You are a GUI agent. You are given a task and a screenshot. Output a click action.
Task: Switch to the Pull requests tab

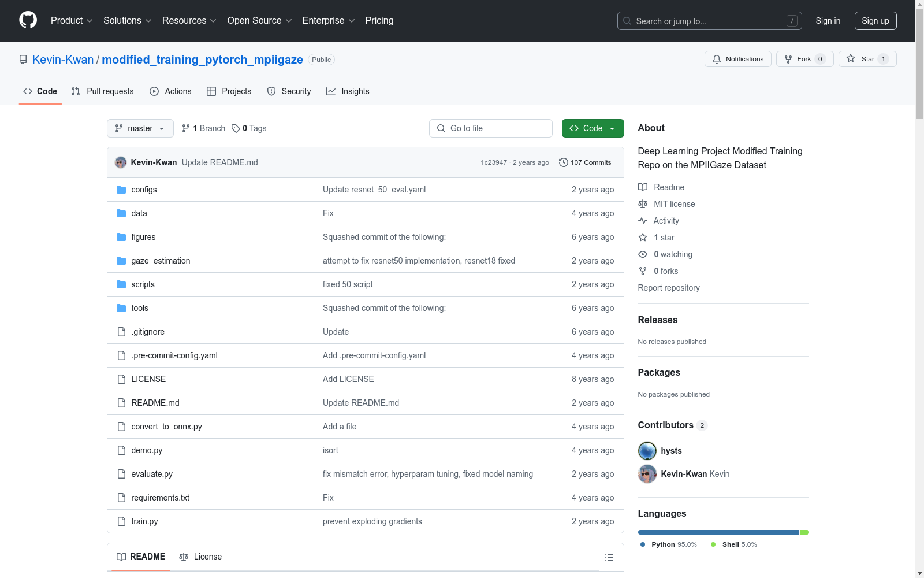(x=103, y=91)
